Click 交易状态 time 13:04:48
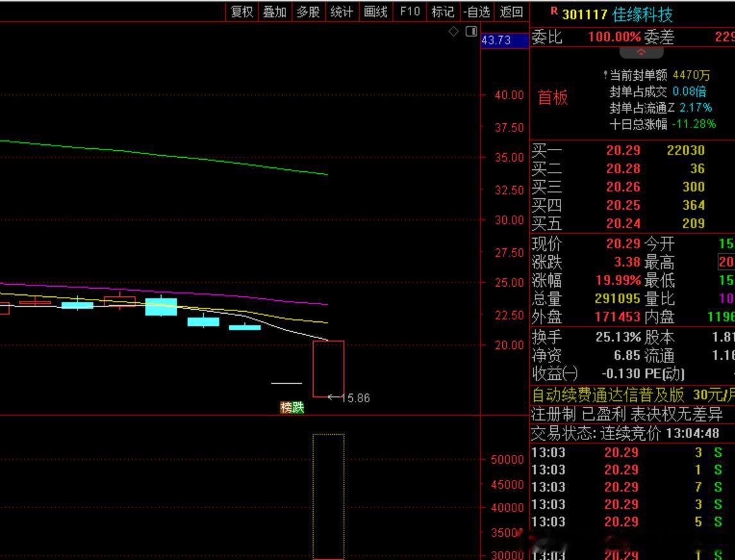 click(692, 433)
